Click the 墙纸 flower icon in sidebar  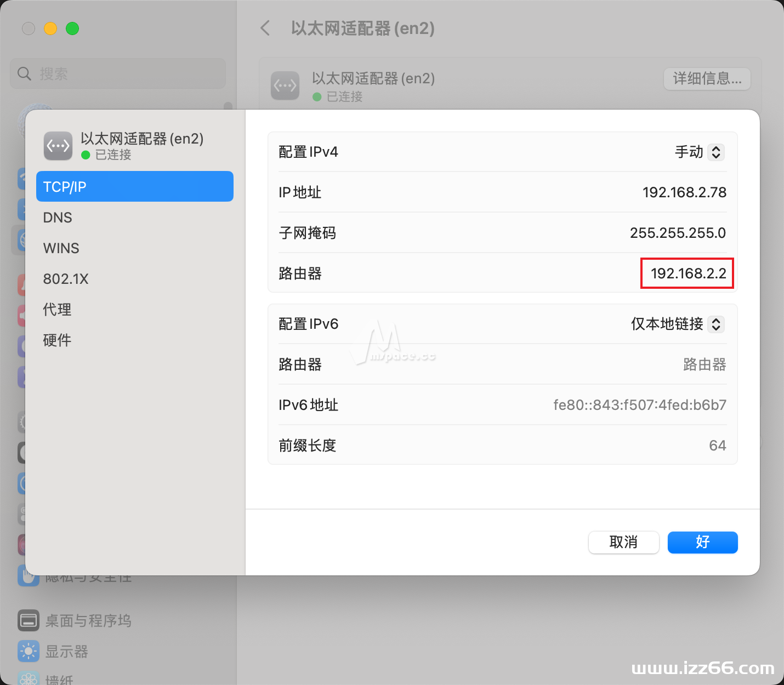click(29, 680)
